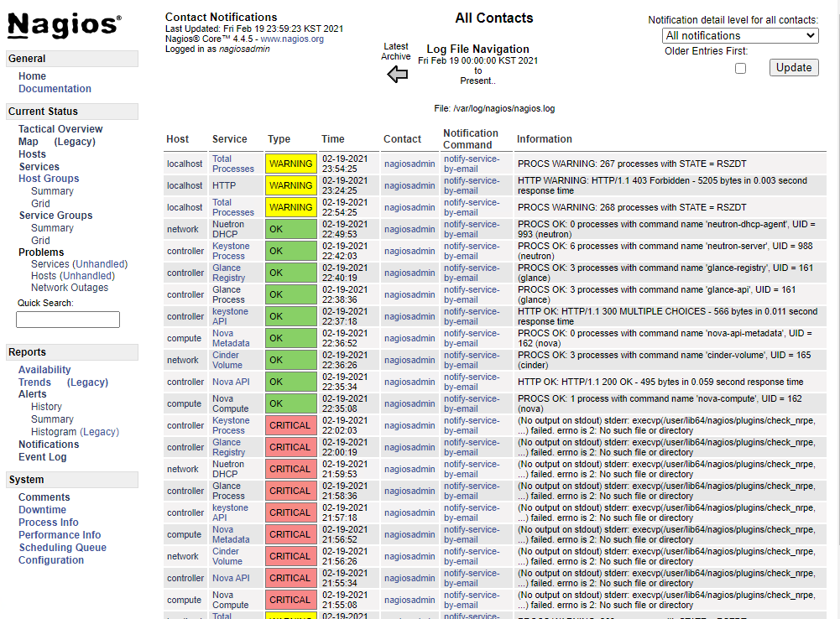
Task: Open Alerts History
Action: [46, 407]
